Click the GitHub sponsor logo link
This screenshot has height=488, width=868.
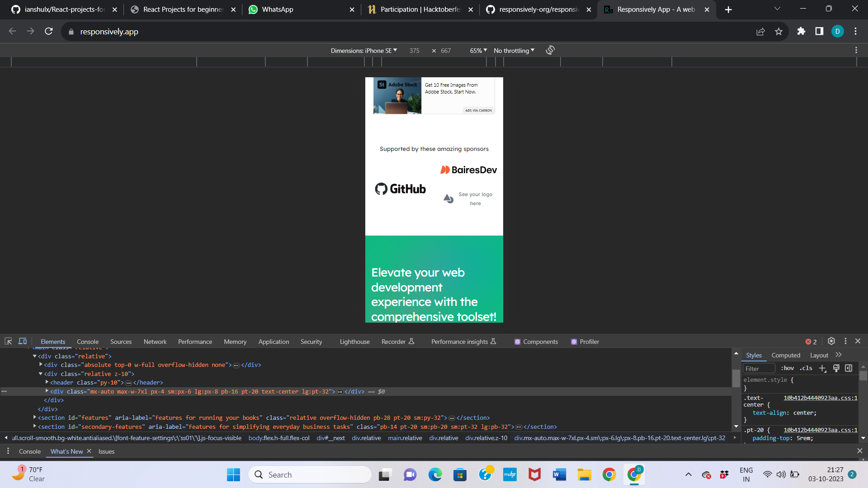point(400,189)
